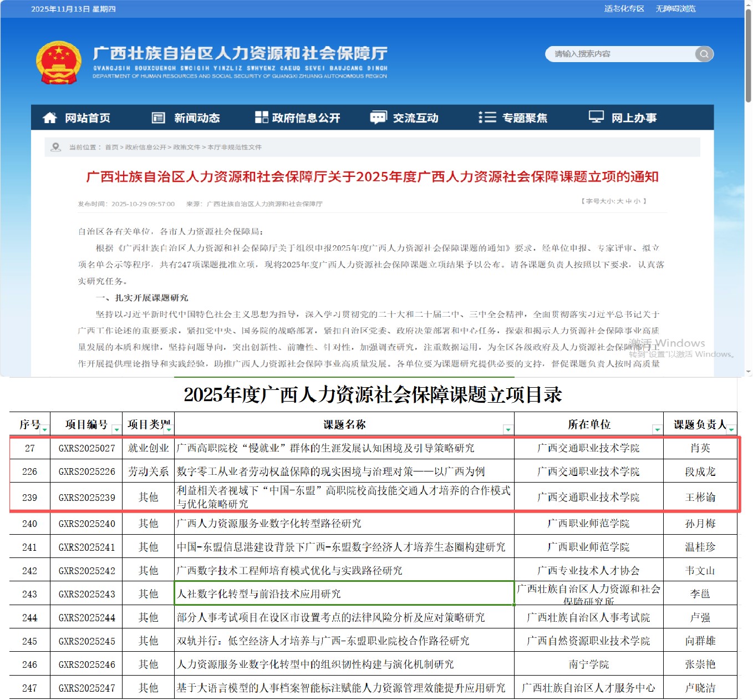Go to 政策文件 in the breadcrumb
The height and width of the screenshot is (700, 753).
[186, 147]
